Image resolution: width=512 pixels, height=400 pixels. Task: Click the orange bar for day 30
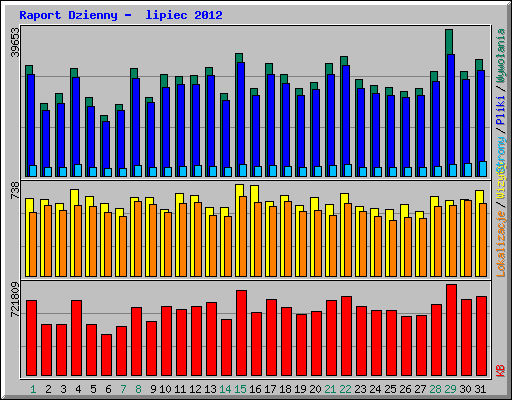[x=468, y=238]
